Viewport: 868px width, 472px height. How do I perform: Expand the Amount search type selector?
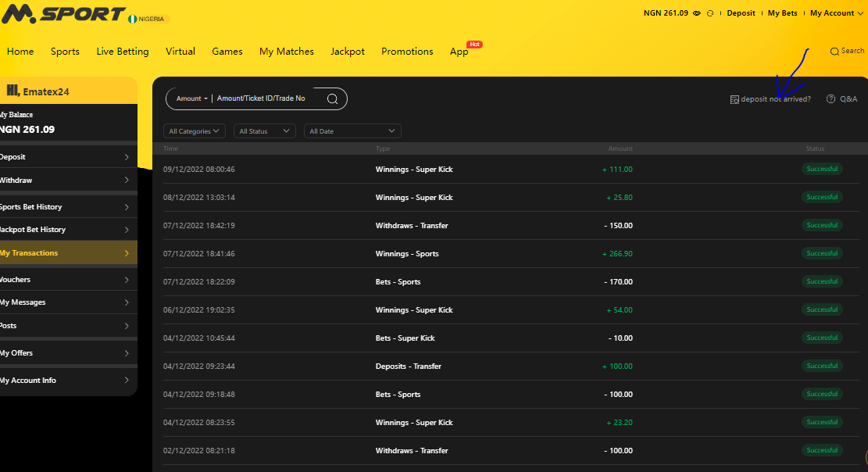pos(192,98)
